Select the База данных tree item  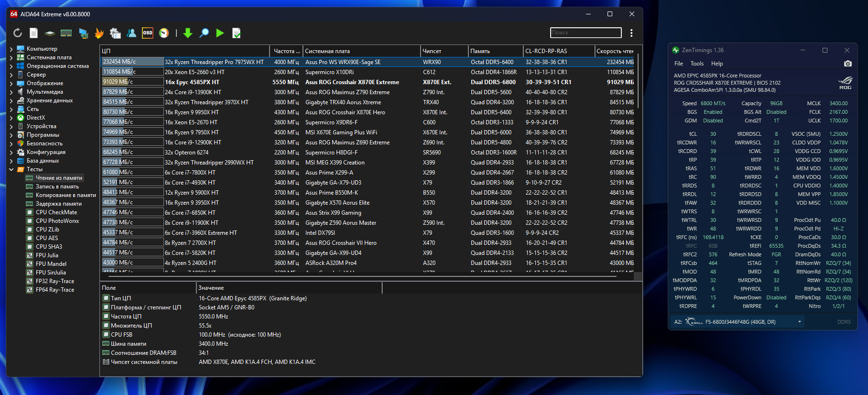click(x=43, y=161)
